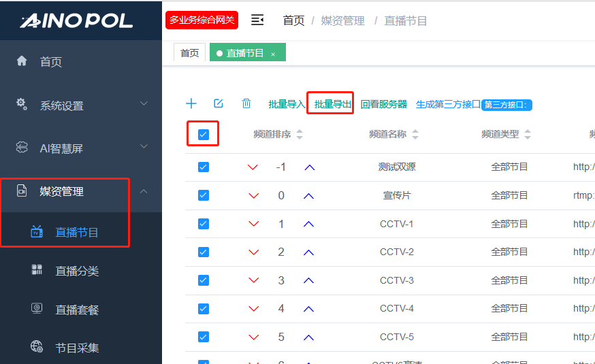Toggle the select-all checkbox in table header
The width and height of the screenshot is (595, 364).
[x=203, y=134]
